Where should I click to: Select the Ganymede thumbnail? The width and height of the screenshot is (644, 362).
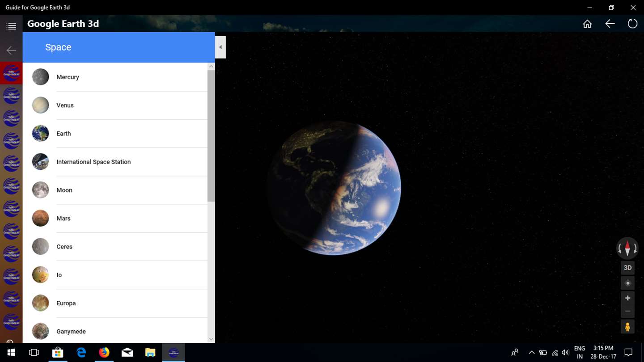click(x=40, y=331)
